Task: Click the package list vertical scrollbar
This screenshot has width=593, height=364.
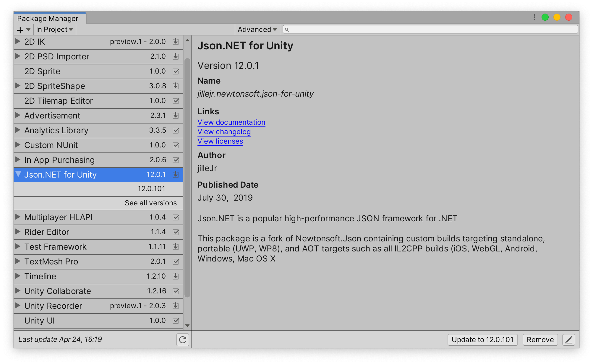Action: [187, 177]
